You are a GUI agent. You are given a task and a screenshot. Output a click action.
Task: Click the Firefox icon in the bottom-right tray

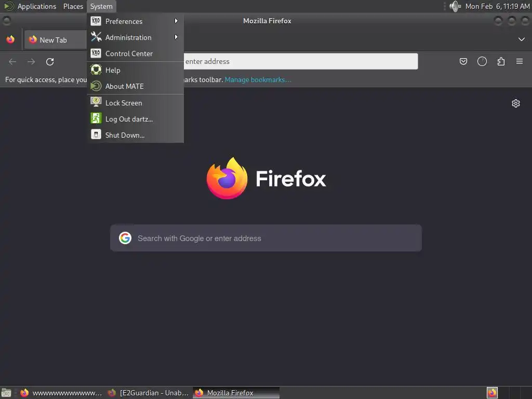pyautogui.click(x=492, y=393)
